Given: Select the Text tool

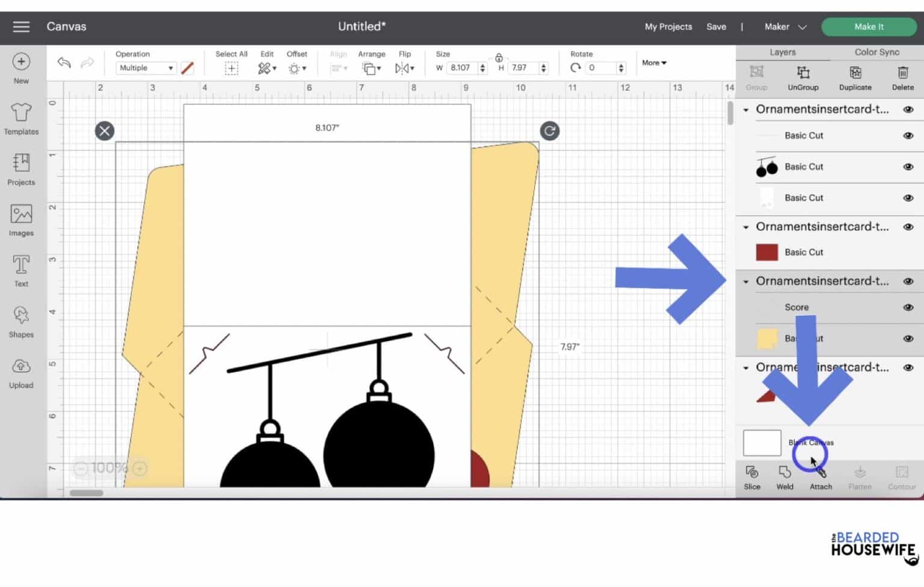Looking at the screenshot, I should [x=21, y=270].
